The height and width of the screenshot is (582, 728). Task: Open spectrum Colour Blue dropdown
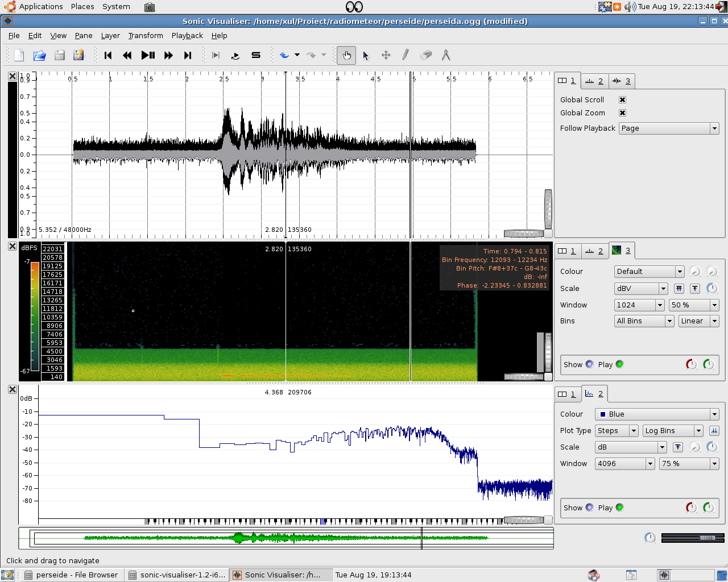(x=657, y=414)
